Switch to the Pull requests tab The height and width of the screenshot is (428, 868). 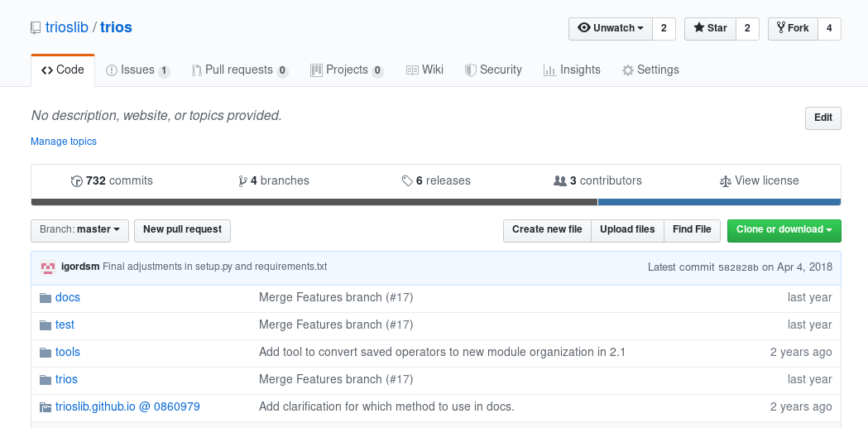(240, 70)
